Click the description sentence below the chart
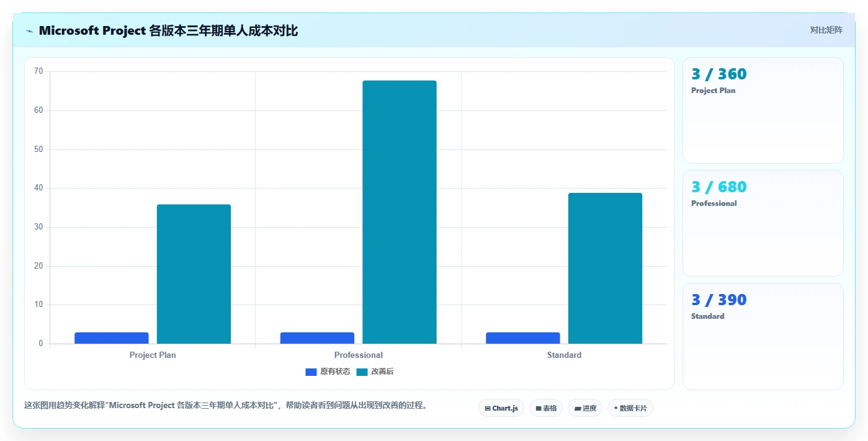 click(226, 406)
